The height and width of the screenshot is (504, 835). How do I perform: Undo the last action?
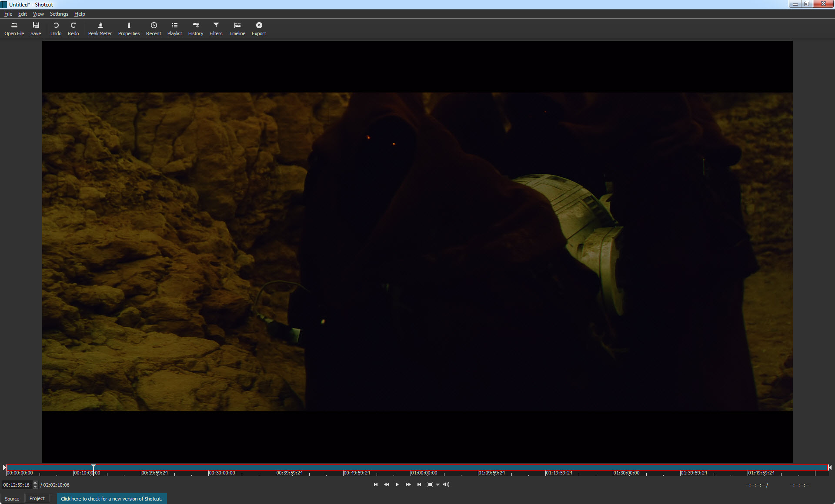click(x=56, y=29)
